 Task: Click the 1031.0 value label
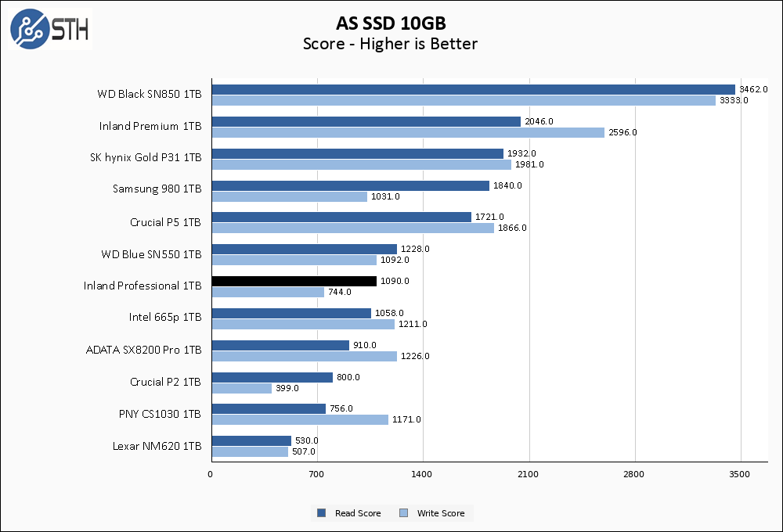point(385,196)
